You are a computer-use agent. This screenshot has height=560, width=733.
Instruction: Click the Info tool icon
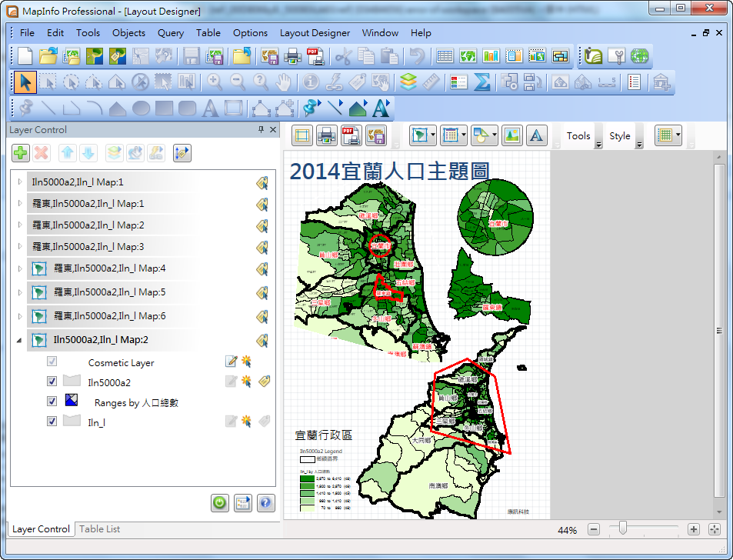coord(311,82)
